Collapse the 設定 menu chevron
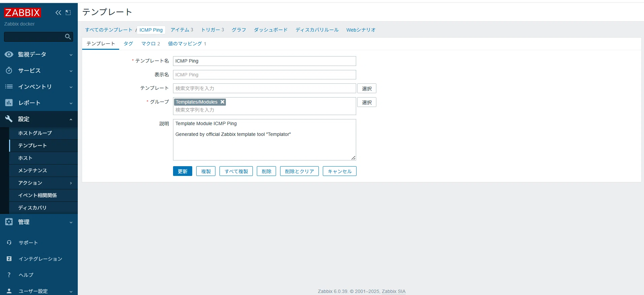 [71, 119]
